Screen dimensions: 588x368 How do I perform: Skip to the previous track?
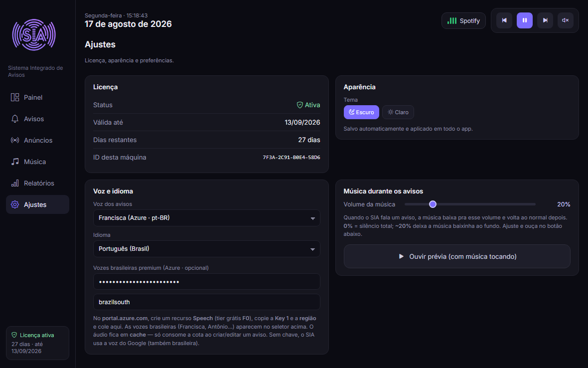(x=504, y=20)
